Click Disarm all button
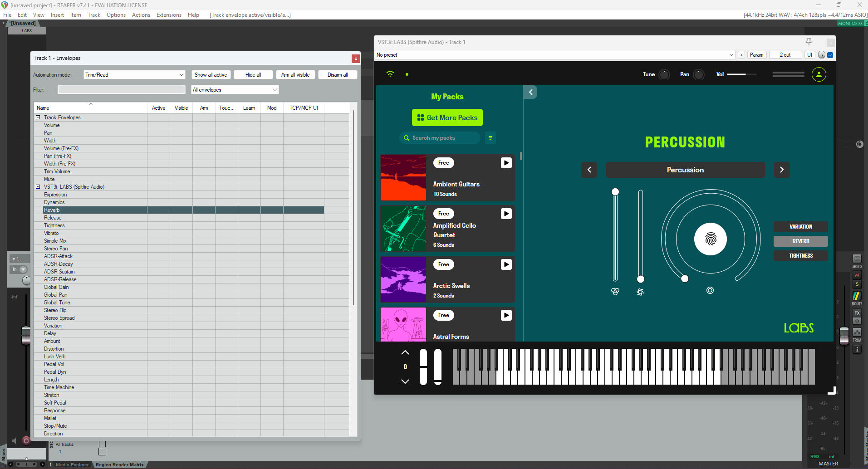 338,75
